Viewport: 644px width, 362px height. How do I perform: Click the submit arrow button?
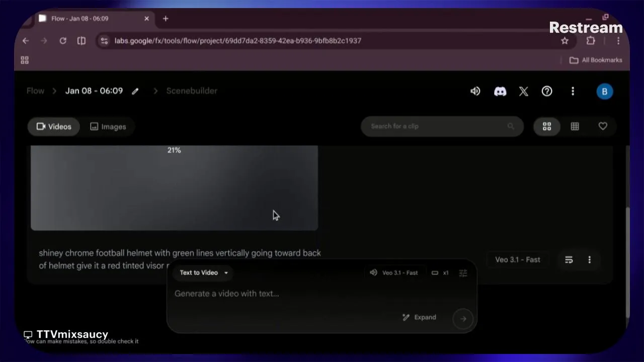pyautogui.click(x=463, y=318)
